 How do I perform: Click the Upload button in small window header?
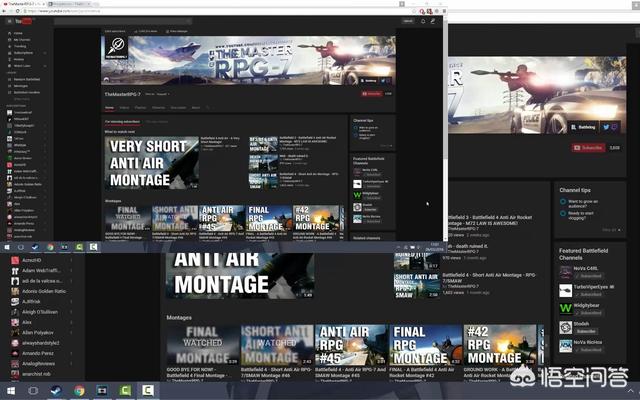point(408,21)
